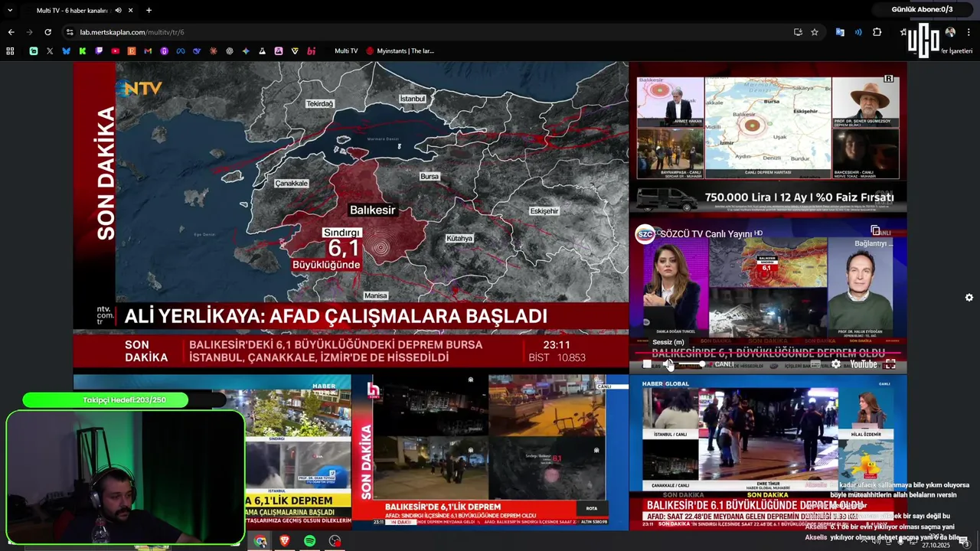
Task: Click the Sözcü TV channel avatar
Action: [x=645, y=234]
